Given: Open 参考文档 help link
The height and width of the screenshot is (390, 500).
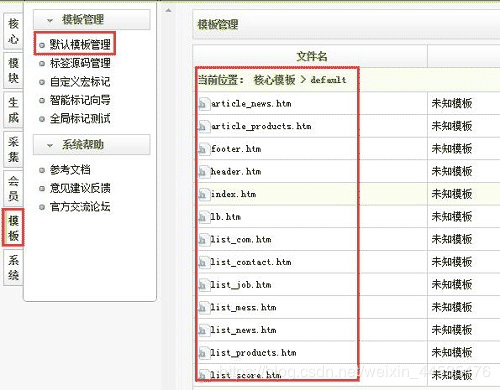Looking at the screenshot, I should coord(70,170).
